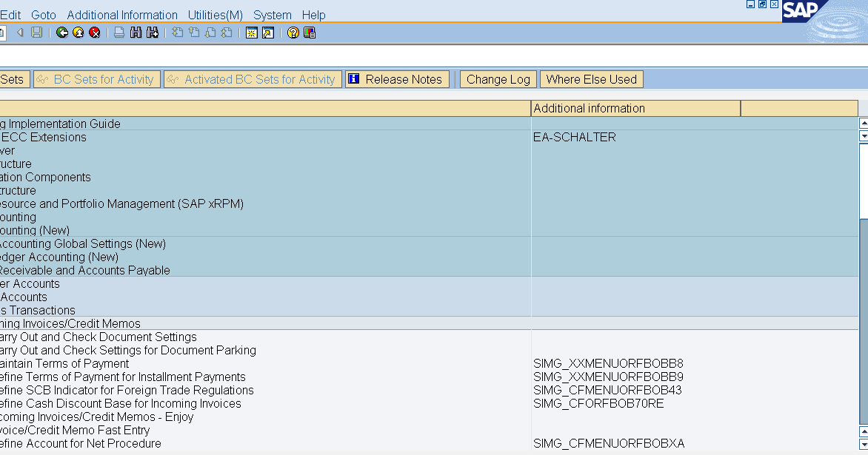Viewport: 868px width, 455px height.
Task: Select Define SCB Indicator for Foreign Trade Regulations
Action: coord(126,390)
